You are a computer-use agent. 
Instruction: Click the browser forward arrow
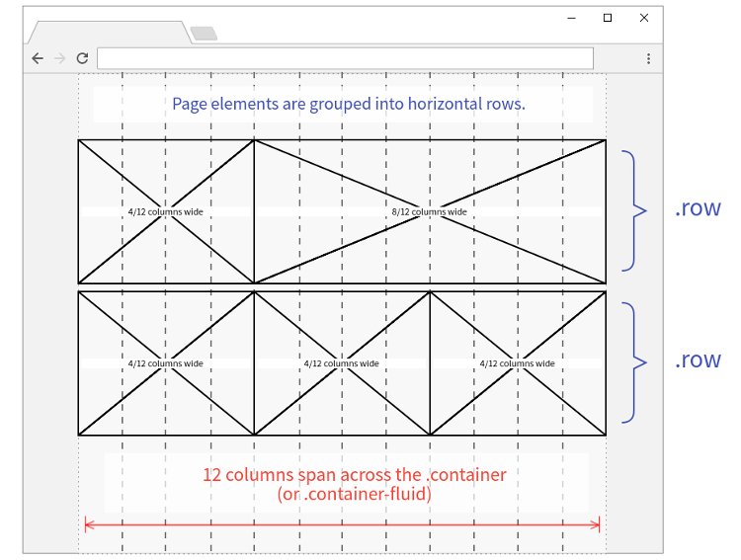(59, 58)
